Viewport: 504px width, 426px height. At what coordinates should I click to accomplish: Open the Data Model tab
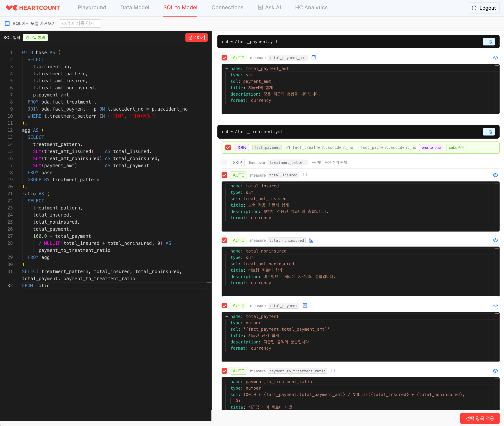tap(135, 8)
